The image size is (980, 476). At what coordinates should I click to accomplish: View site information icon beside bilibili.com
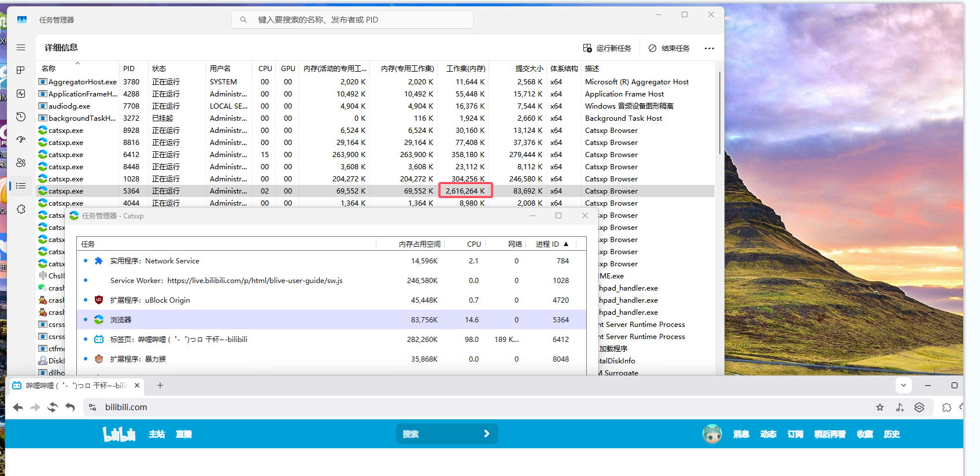(x=93, y=407)
